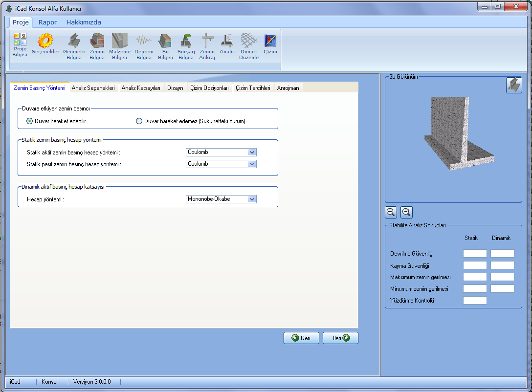Click the Maksimum zemin gerilmesi Statik field
532x392 pixels.
[475, 277]
